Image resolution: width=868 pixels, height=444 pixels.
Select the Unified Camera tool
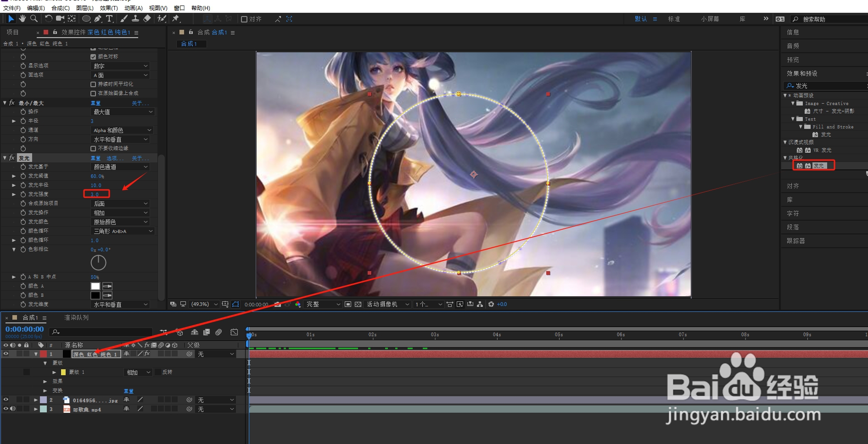(60, 18)
